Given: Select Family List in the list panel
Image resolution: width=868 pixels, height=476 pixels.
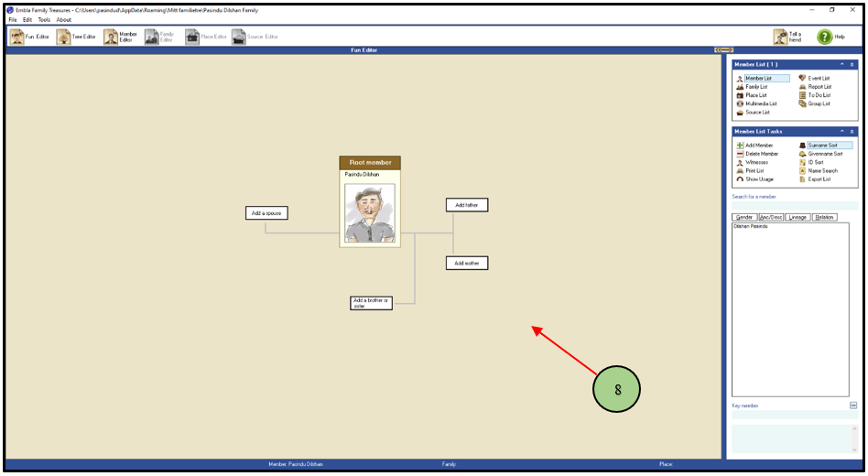Looking at the screenshot, I should pos(755,87).
